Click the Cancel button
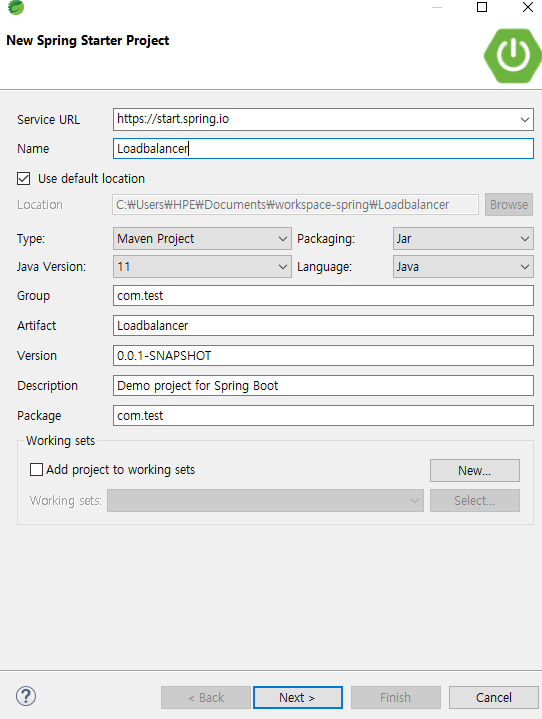 [494, 697]
